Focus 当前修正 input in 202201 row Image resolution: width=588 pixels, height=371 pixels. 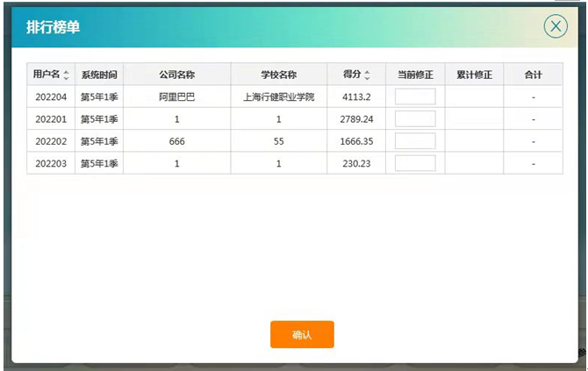pos(415,118)
